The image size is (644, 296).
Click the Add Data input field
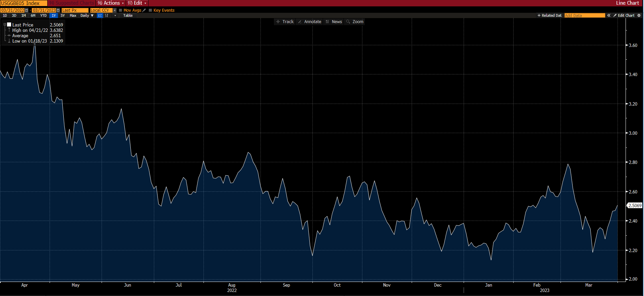point(584,15)
